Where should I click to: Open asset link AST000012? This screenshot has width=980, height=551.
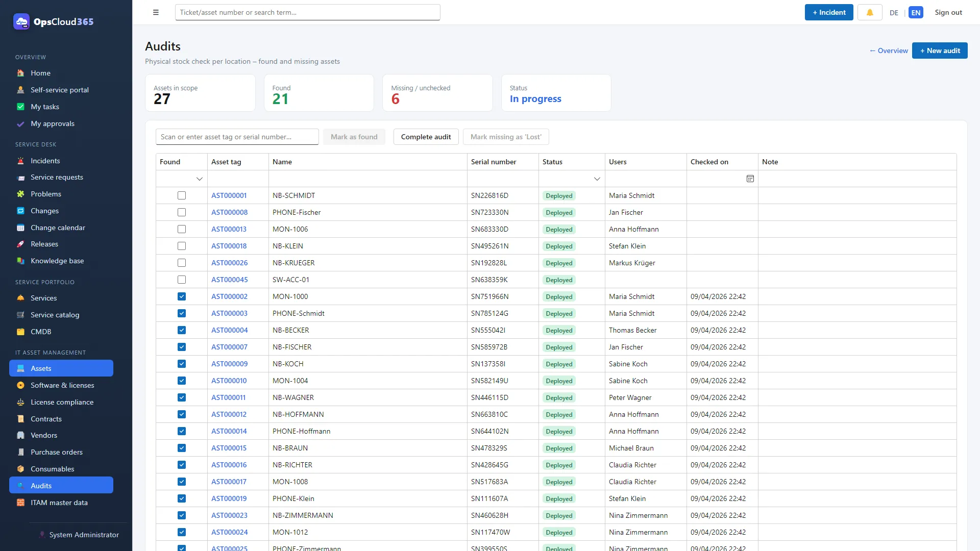[x=229, y=414]
